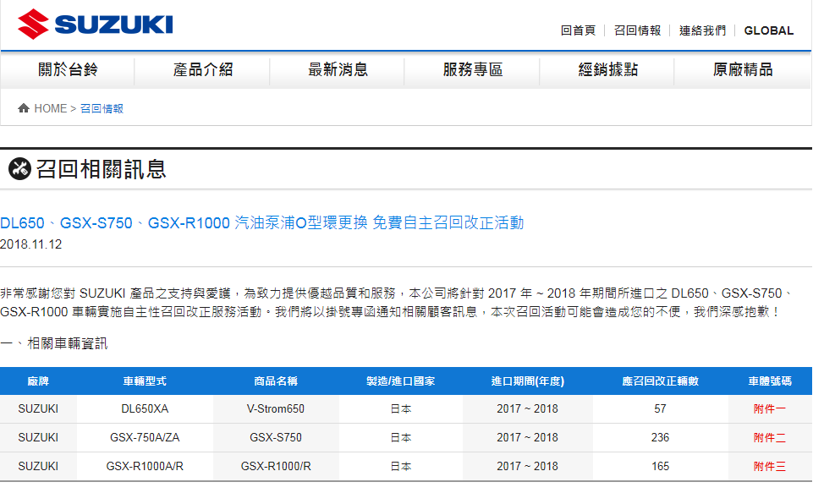
Task: Click V-Strom650 product name cell
Action: (x=276, y=409)
